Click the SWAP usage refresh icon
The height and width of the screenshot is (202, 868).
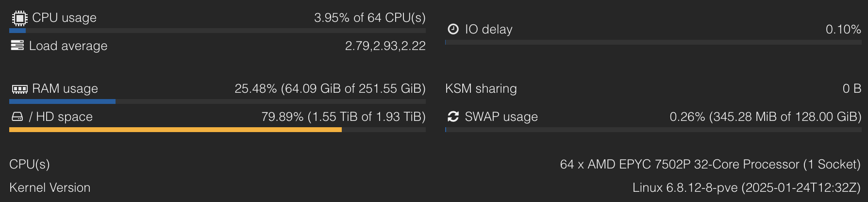point(453,117)
